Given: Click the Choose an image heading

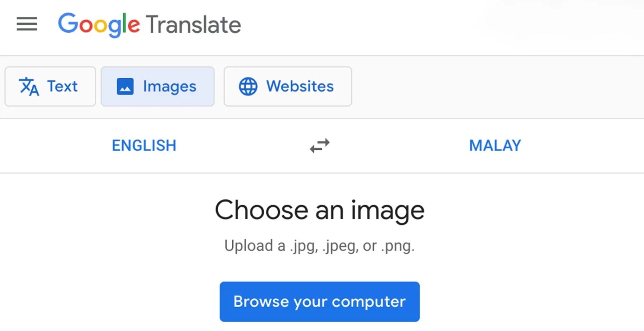Looking at the screenshot, I should pos(319,210).
